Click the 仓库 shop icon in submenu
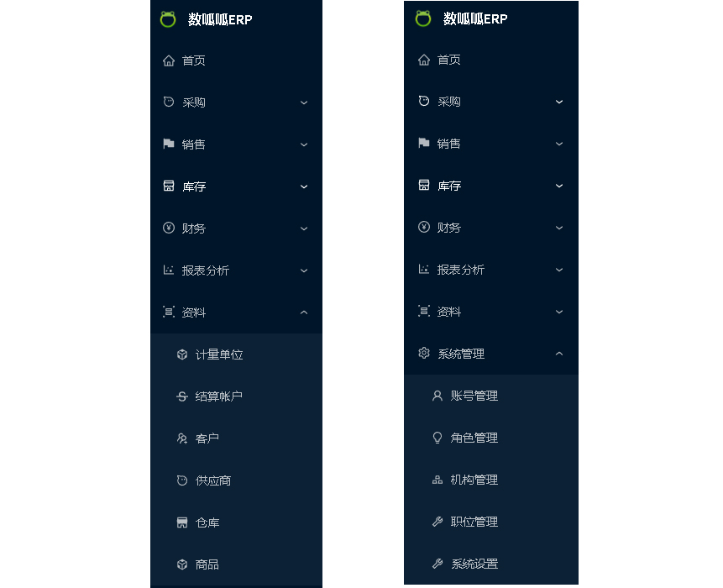The width and height of the screenshot is (723, 588). tap(182, 522)
